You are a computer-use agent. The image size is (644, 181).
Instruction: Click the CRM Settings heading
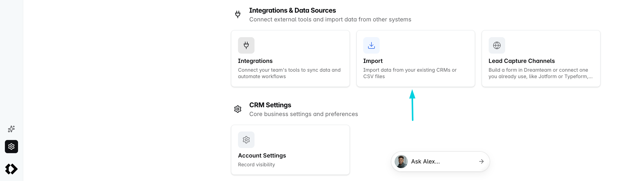[270, 105]
